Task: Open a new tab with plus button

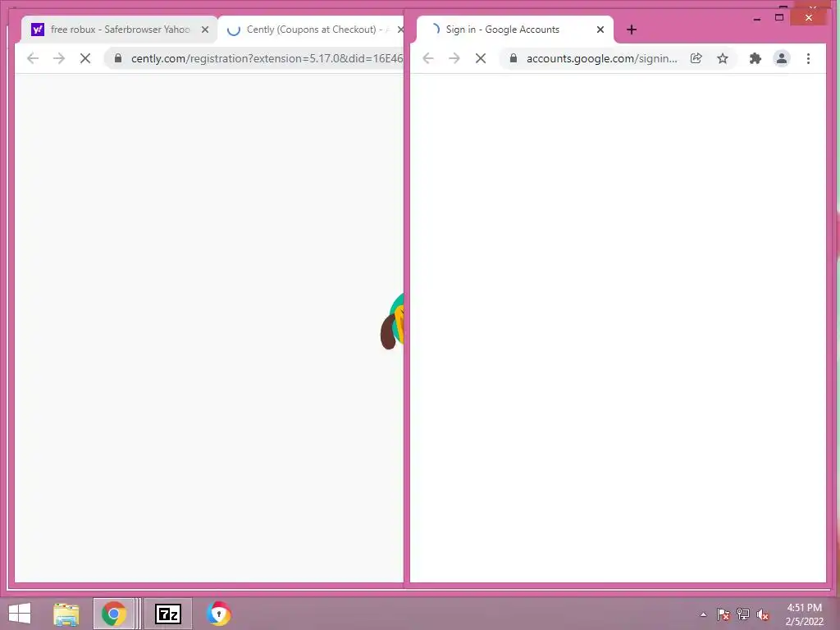Action: [632, 30]
